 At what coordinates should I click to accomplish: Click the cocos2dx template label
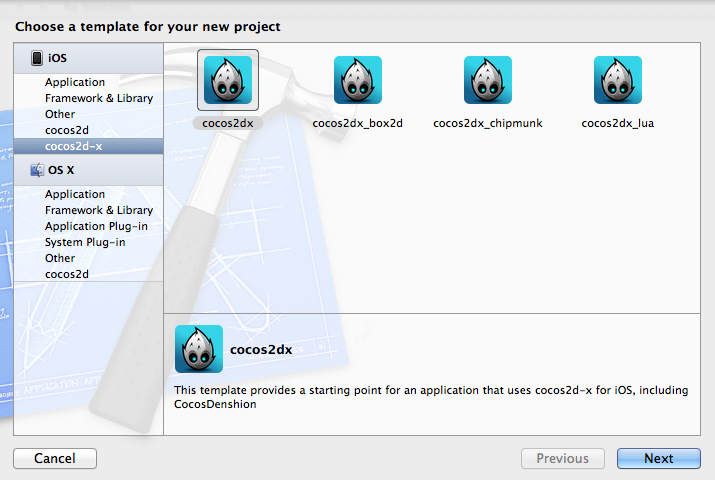click(x=228, y=123)
